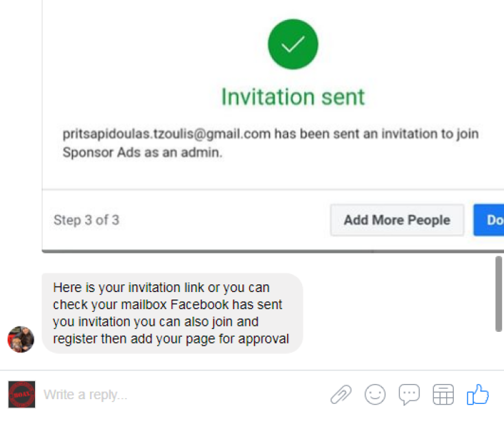The height and width of the screenshot is (439, 504).
Task: Send a thumbs-up like
Action: click(477, 394)
